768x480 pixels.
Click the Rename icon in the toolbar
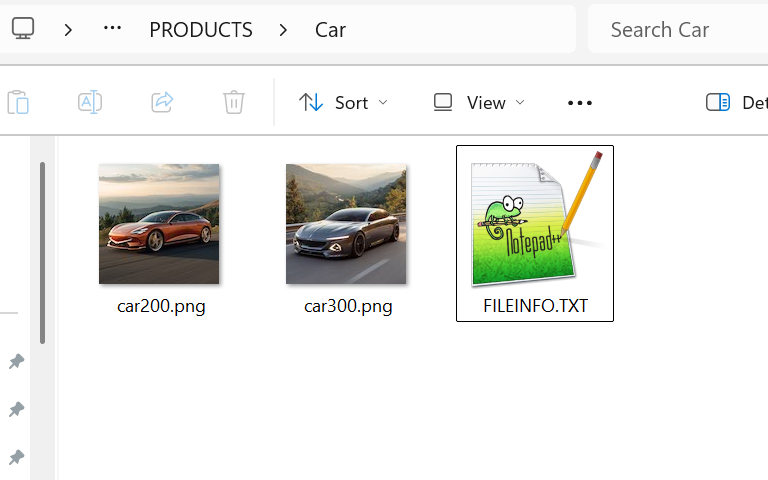pos(90,102)
